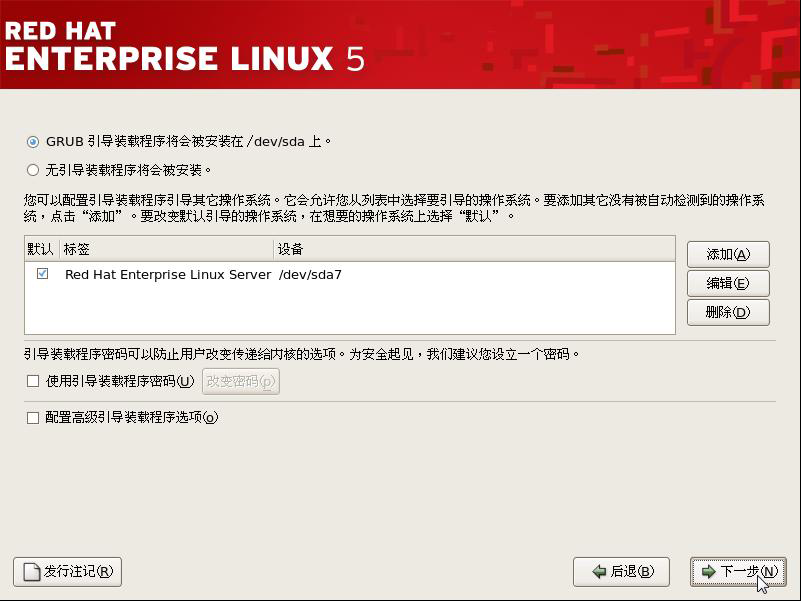Click the 添加(A) button
The width and height of the screenshot is (801, 601).
[728, 254]
